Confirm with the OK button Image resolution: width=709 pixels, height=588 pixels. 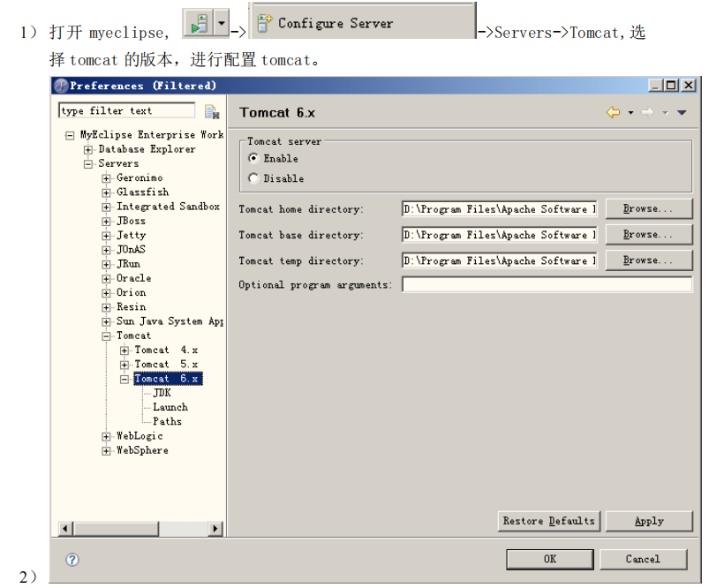coord(550,559)
